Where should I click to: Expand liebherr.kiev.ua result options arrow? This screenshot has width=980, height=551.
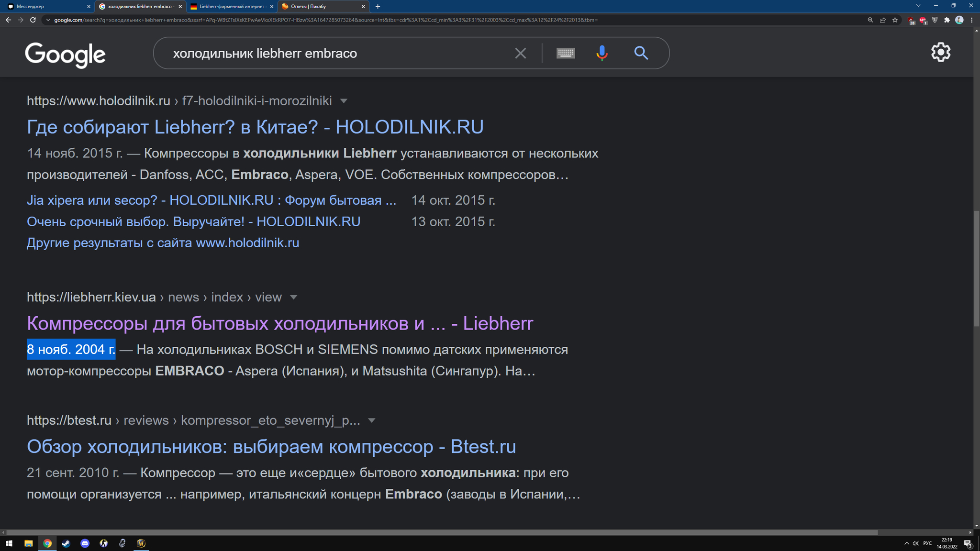293,297
